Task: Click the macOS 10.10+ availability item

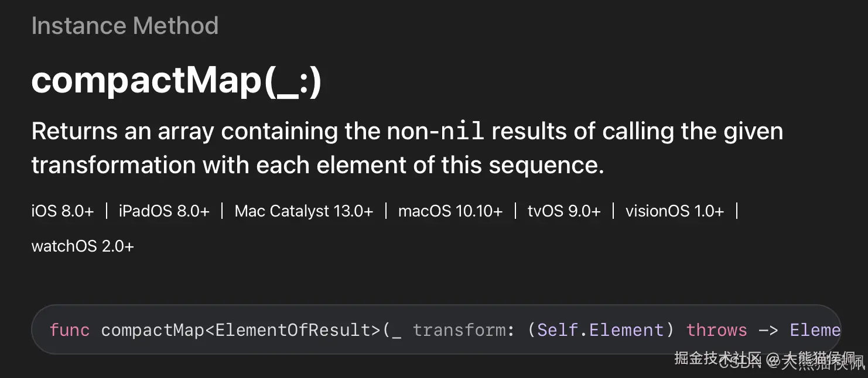Action: click(450, 211)
